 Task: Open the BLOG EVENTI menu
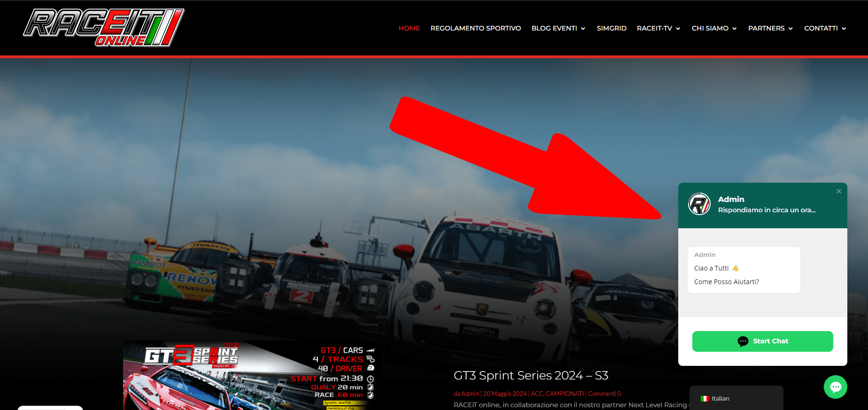[x=554, y=28]
